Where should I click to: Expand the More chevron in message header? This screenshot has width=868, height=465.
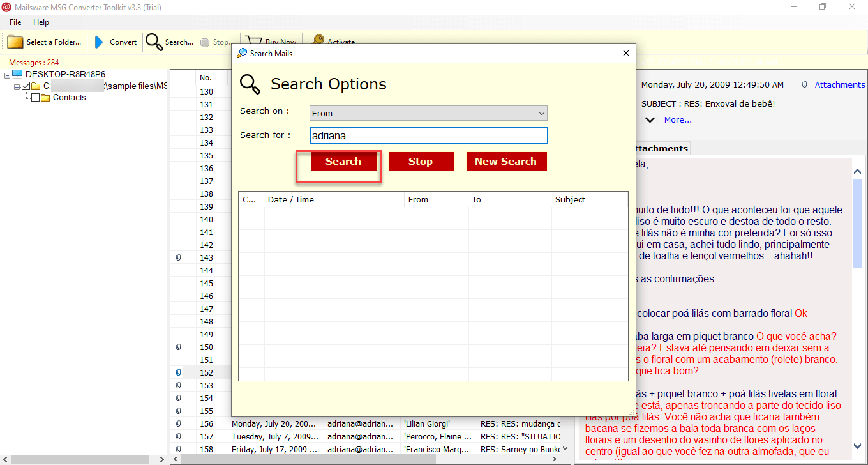[x=650, y=119]
